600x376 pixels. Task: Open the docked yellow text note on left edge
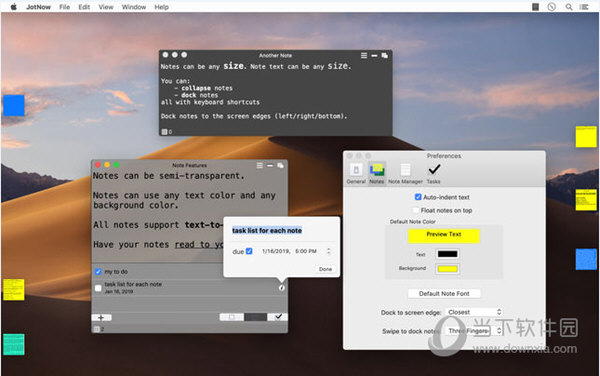(x=14, y=290)
